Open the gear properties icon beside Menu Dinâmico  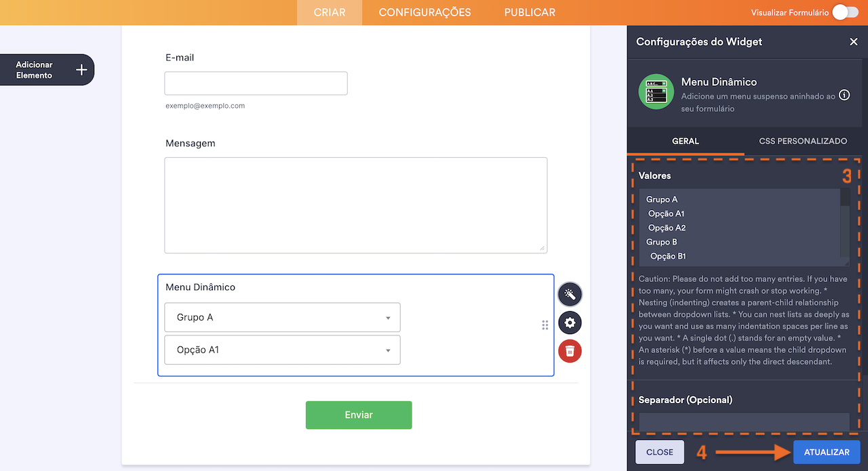click(570, 323)
